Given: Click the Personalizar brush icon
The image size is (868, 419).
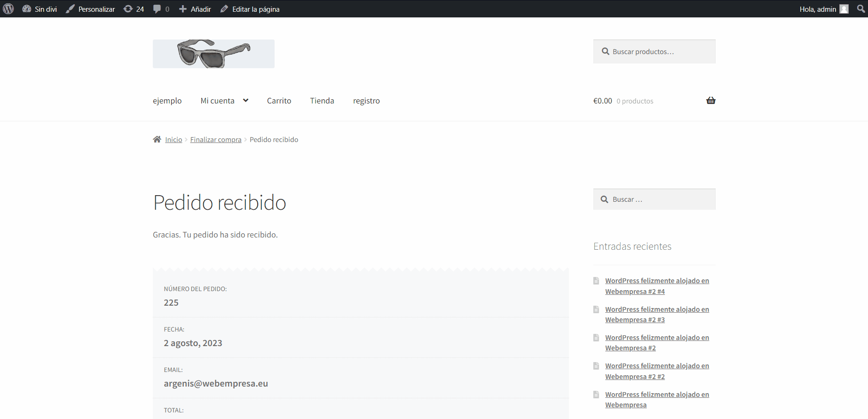Looking at the screenshot, I should pos(71,9).
